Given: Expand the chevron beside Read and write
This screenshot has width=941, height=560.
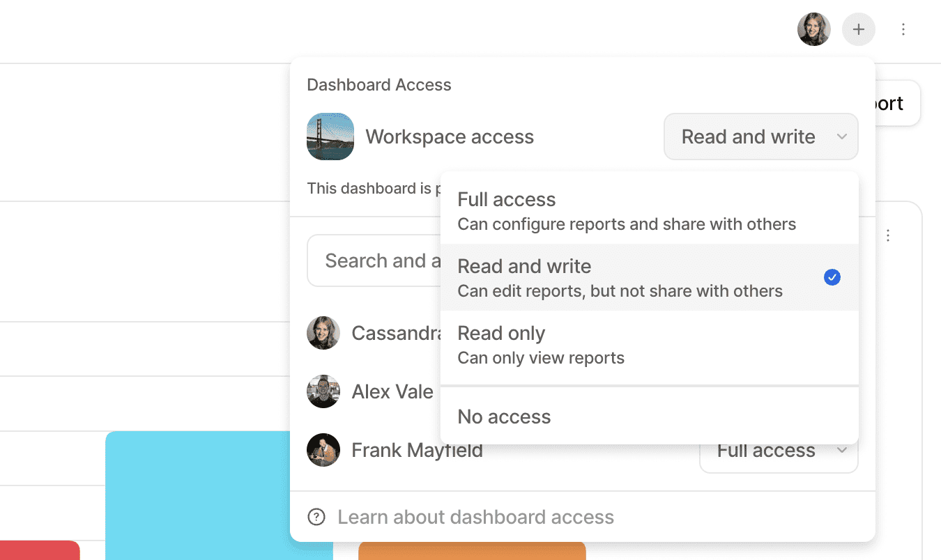Looking at the screenshot, I should [x=841, y=137].
